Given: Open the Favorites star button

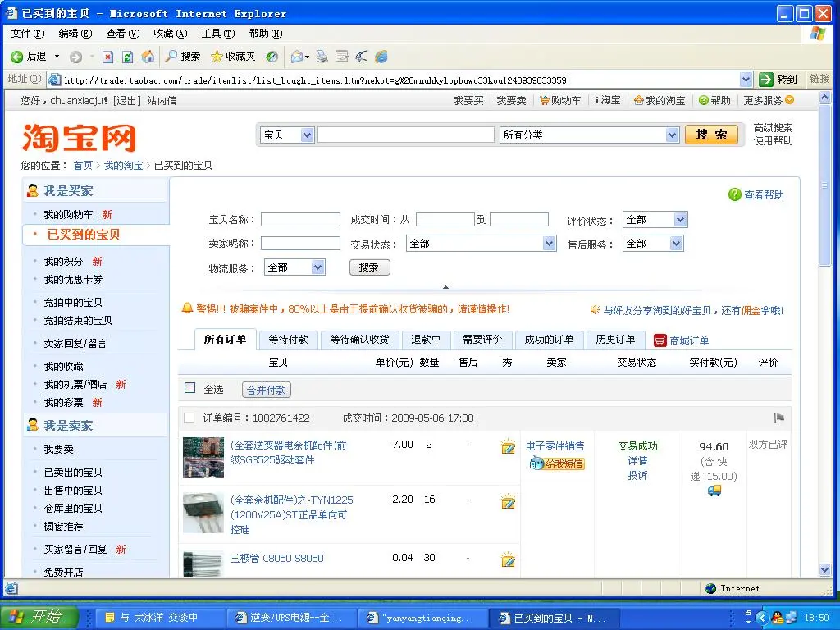Looking at the screenshot, I should pyautogui.click(x=233, y=57).
